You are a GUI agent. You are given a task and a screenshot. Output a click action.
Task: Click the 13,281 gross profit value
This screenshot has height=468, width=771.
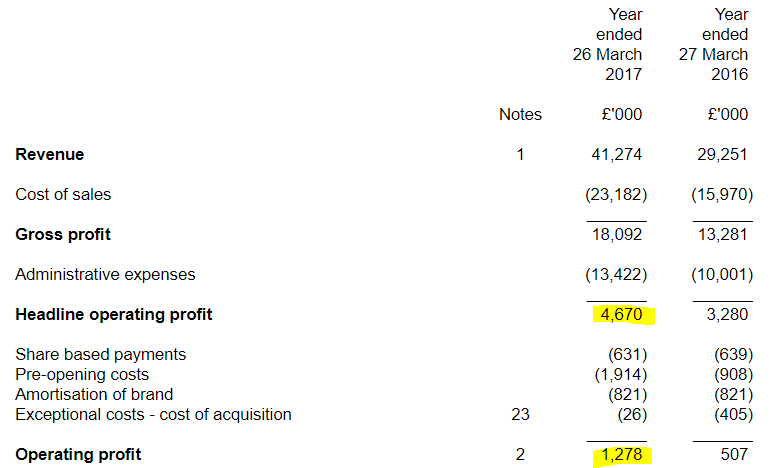click(723, 234)
